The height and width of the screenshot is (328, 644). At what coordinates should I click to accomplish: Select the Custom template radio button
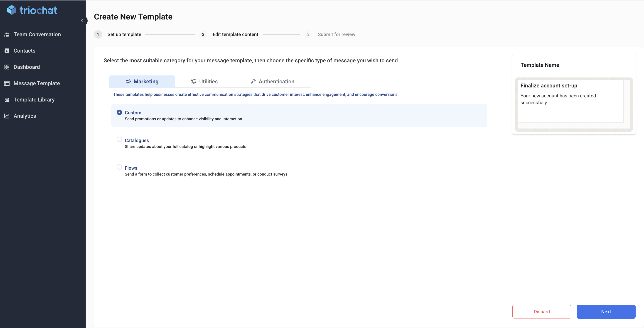point(120,112)
